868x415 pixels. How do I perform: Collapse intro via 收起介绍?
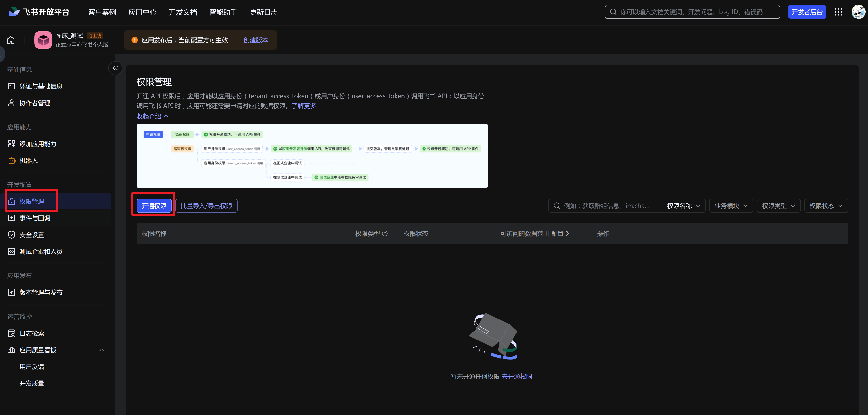click(152, 116)
